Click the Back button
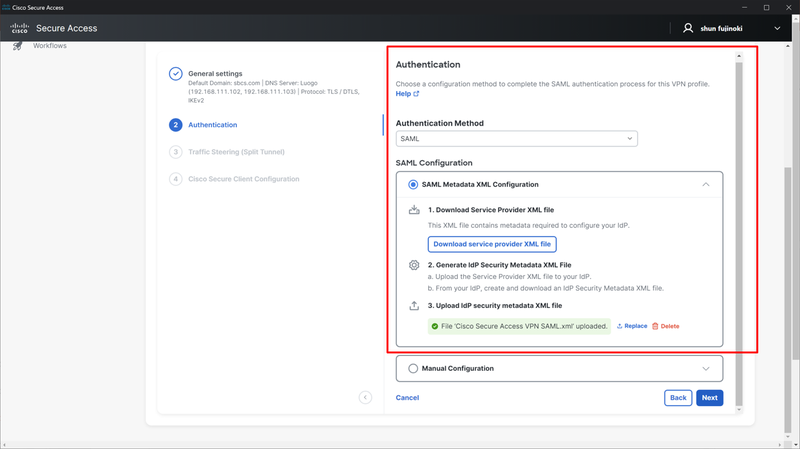Screen dimensions: 800x449 (x=678, y=398)
